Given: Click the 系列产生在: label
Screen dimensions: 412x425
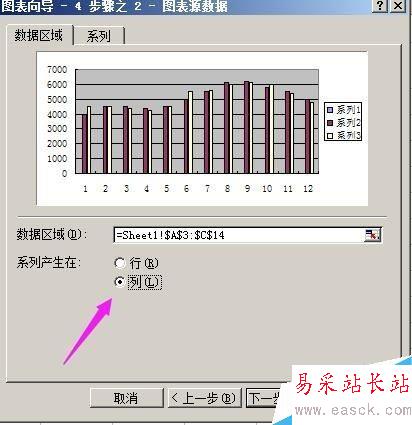Looking at the screenshot, I should [x=49, y=263].
